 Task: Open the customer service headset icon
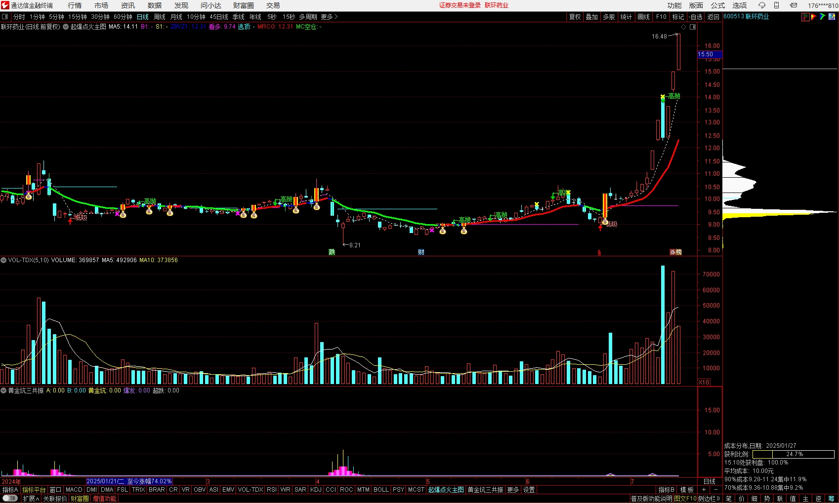click(x=761, y=5)
